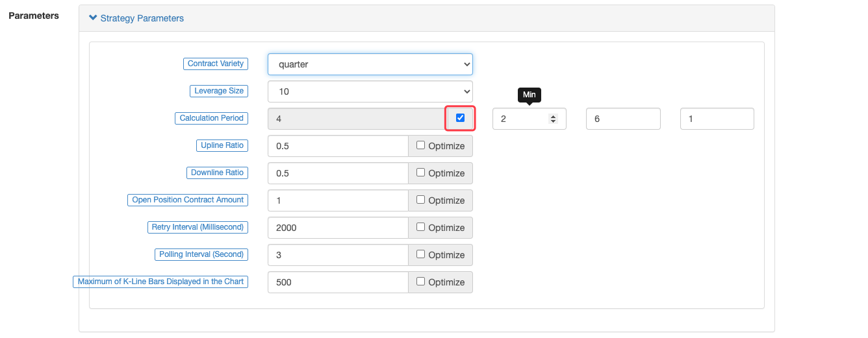Click the Strategy Parameters header link

pyautogui.click(x=142, y=18)
